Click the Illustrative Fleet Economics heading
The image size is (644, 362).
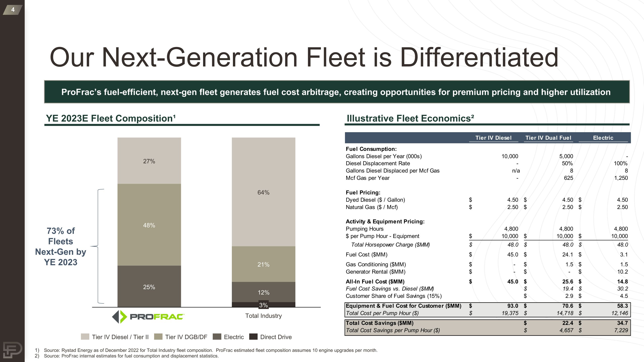click(410, 118)
